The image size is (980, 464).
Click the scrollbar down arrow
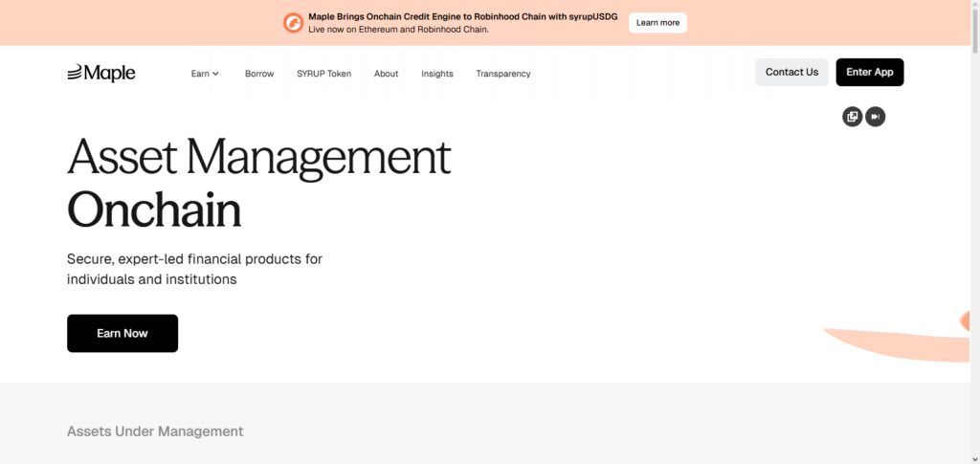tap(974, 459)
